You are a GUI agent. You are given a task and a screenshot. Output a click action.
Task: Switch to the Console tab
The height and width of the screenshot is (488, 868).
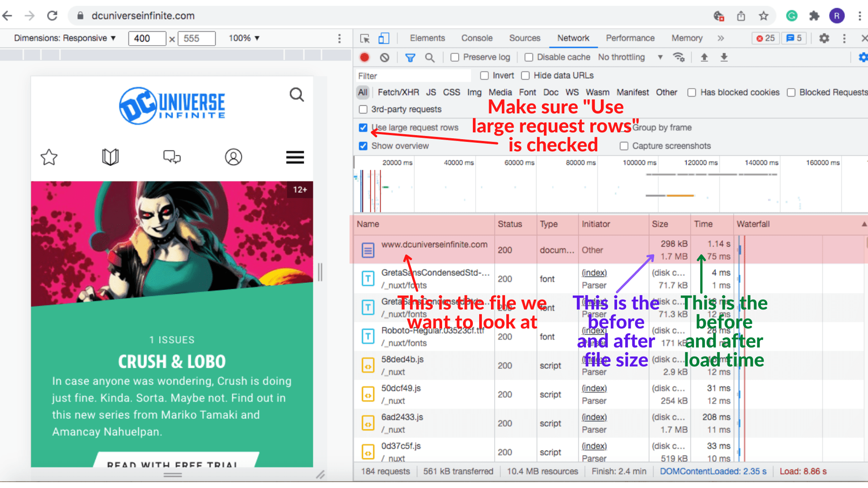coord(477,38)
